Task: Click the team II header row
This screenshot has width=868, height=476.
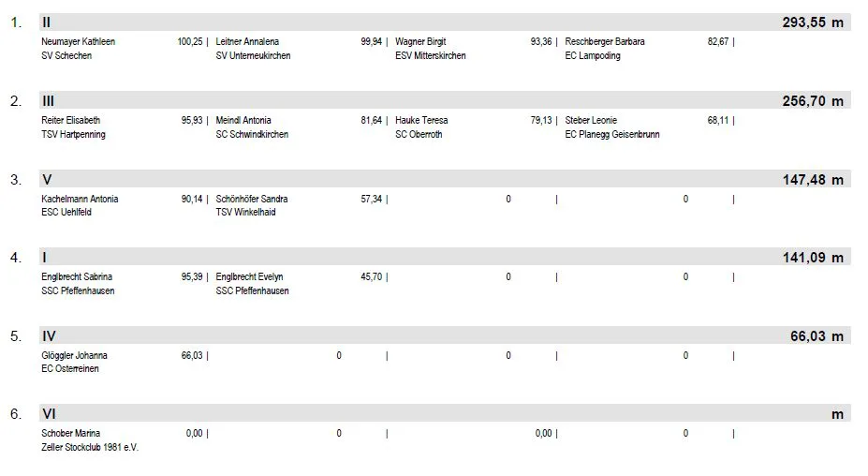Action: pyautogui.click(x=445, y=22)
